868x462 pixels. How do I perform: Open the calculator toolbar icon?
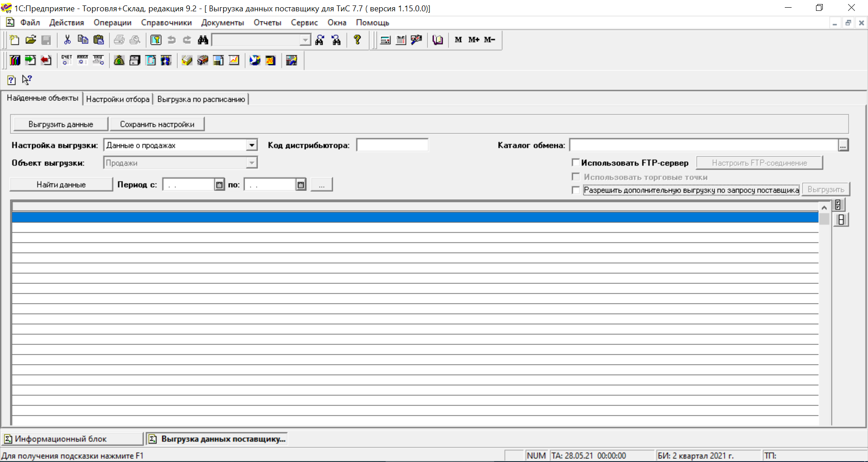click(x=386, y=40)
